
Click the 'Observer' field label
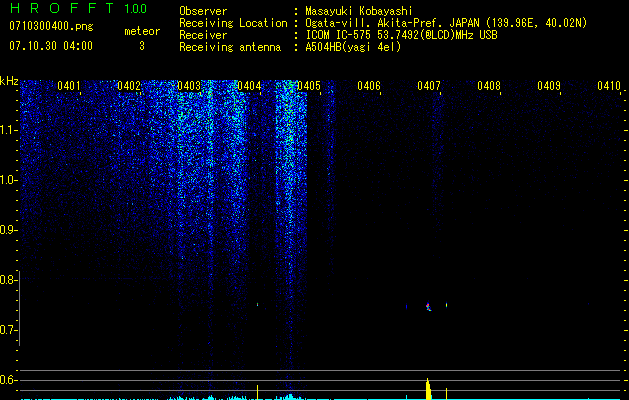tap(203, 11)
